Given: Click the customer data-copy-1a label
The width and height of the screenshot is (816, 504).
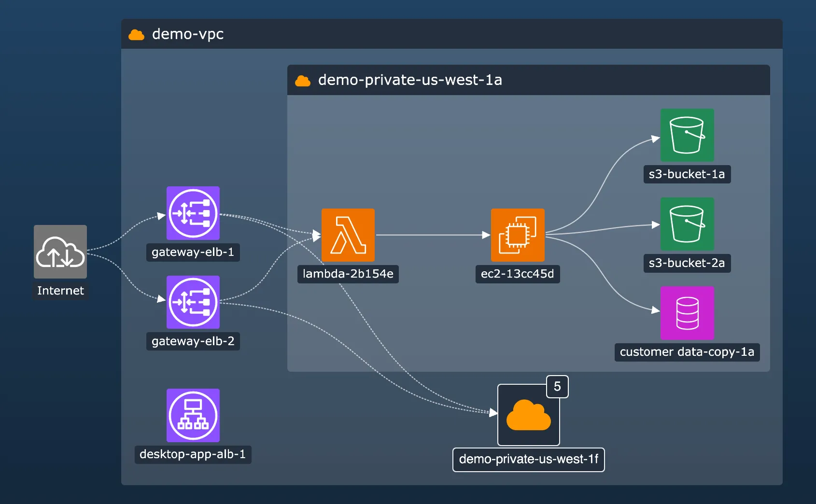Looking at the screenshot, I should (x=687, y=352).
